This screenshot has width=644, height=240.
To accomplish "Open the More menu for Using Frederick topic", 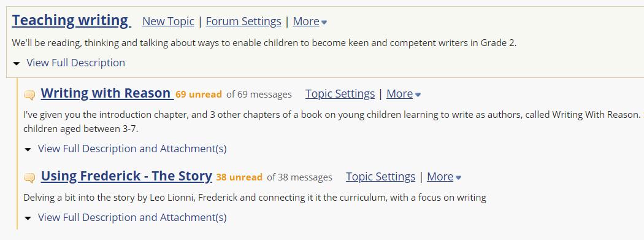I will coord(440,177).
